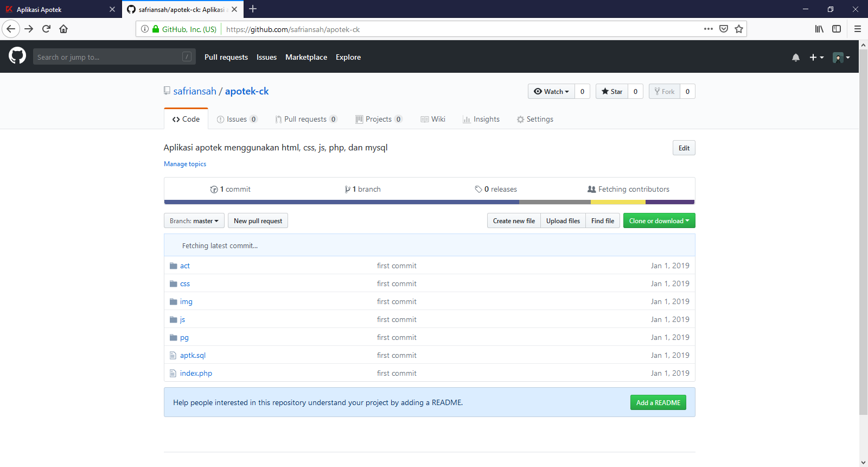Click Create new file
The image size is (868, 467).
[x=514, y=220]
